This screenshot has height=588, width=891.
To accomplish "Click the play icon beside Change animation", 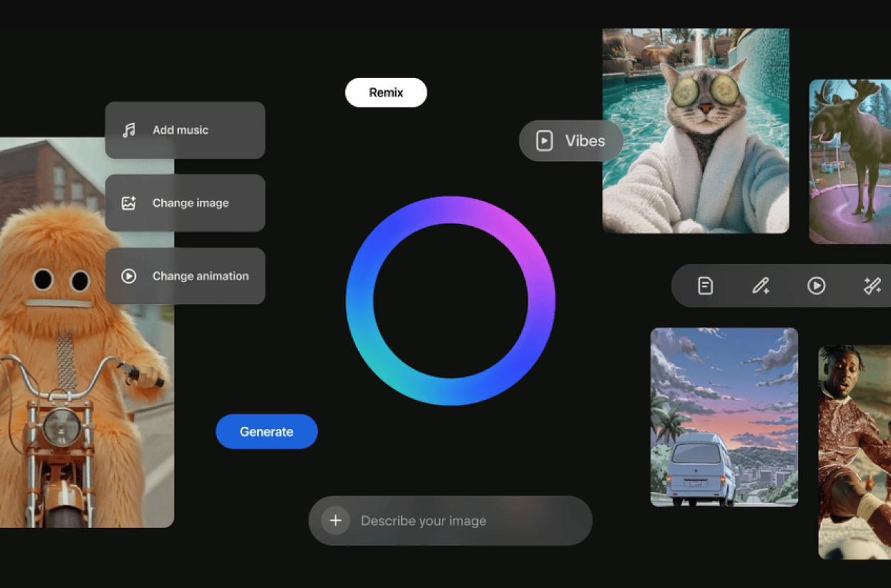I will (129, 276).
